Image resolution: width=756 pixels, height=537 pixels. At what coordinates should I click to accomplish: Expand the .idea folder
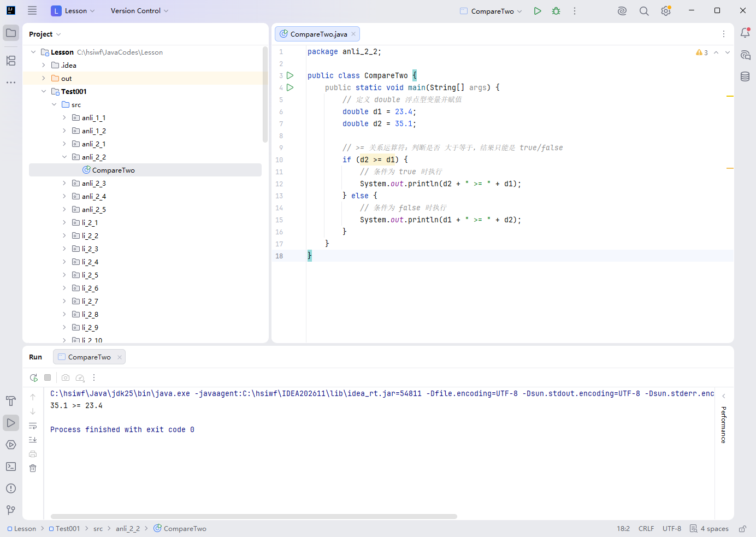point(44,65)
